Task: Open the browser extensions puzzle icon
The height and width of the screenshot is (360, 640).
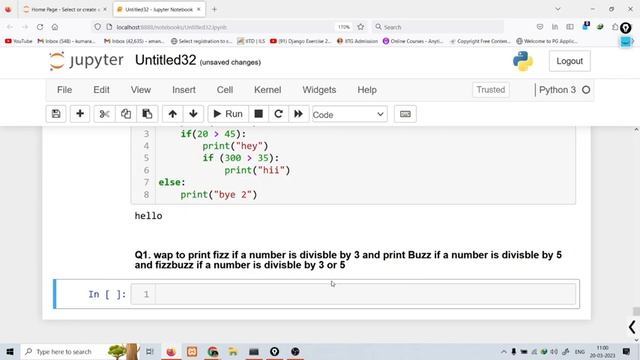Action: pos(615,27)
